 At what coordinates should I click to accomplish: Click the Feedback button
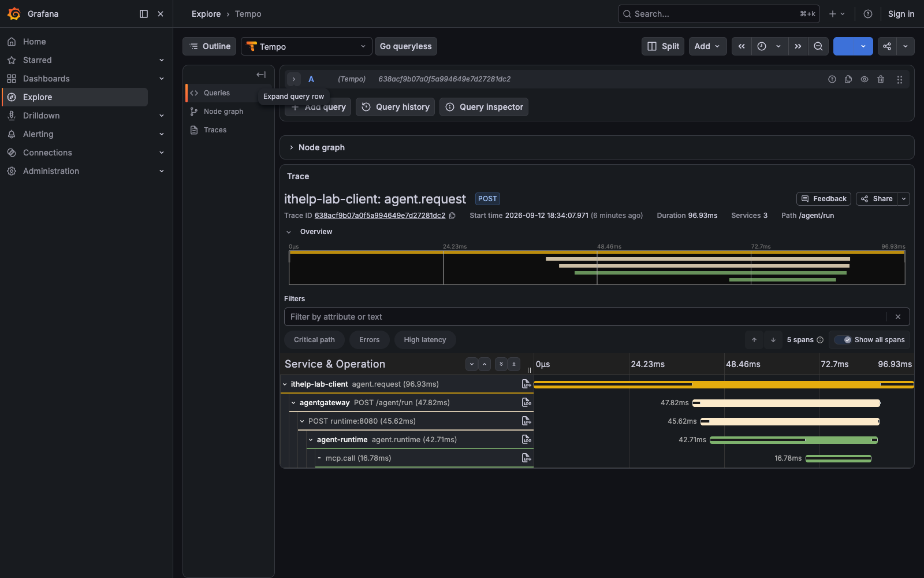(824, 199)
